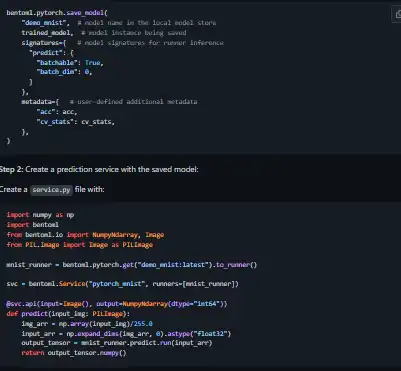Click the line "bentoml.pytorch.save_model("
Image resolution: width=401 pixels, height=371 pixels.
point(57,13)
